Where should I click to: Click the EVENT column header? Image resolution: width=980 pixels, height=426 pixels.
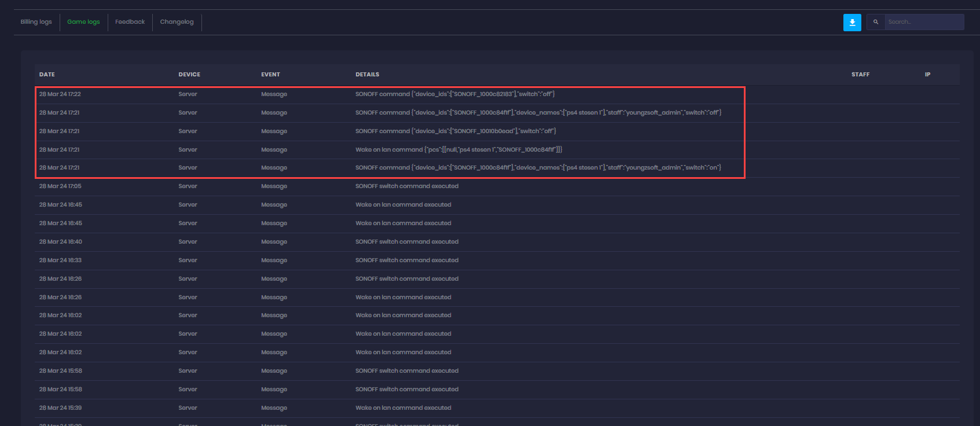click(x=270, y=75)
